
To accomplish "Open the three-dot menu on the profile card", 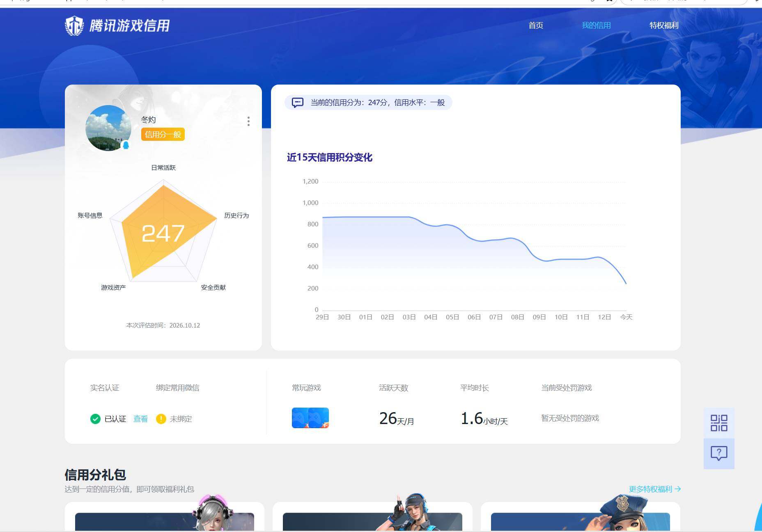I will pos(248,121).
